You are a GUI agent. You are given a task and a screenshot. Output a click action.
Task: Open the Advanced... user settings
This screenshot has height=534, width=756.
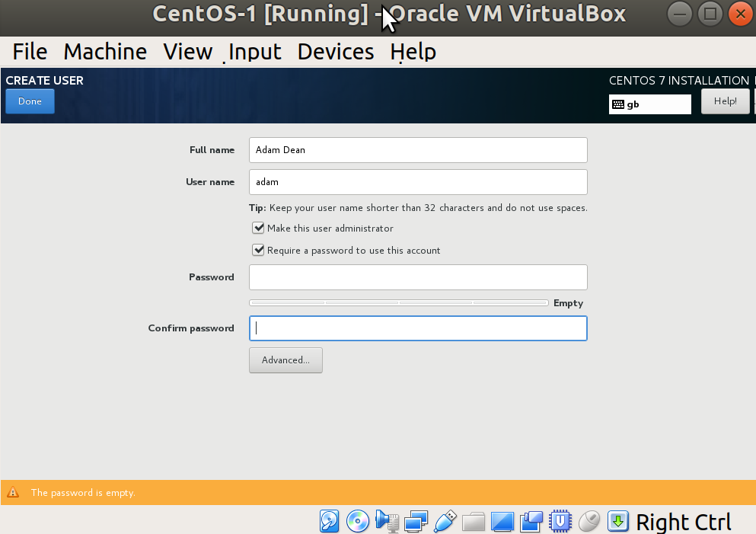(x=286, y=360)
